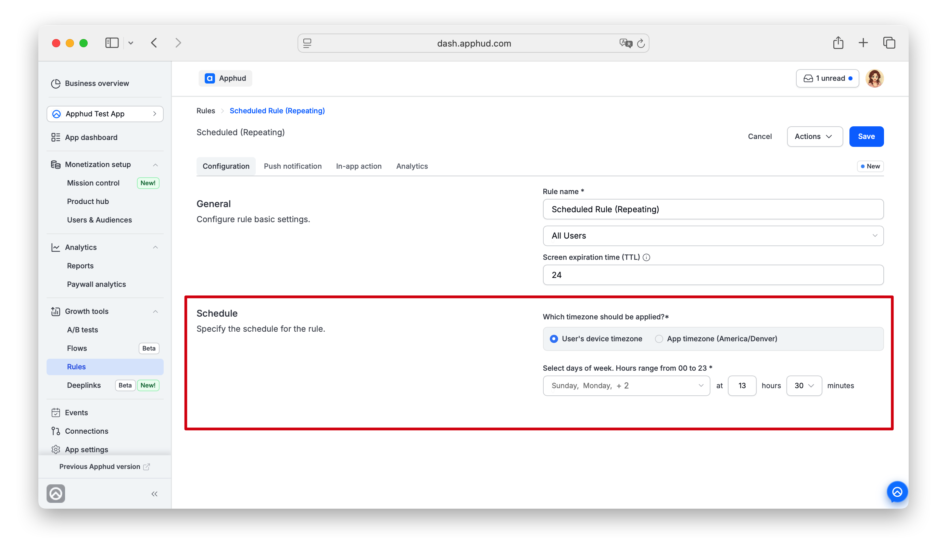This screenshot has height=560, width=947.
Task: Open the minutes dropdown showing 30
Action: [x=804, y=385]
